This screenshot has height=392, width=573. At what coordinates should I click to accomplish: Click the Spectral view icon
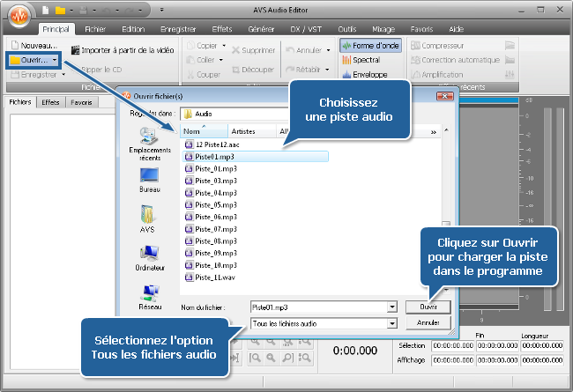pyautogui.click(x=346, y=60)
